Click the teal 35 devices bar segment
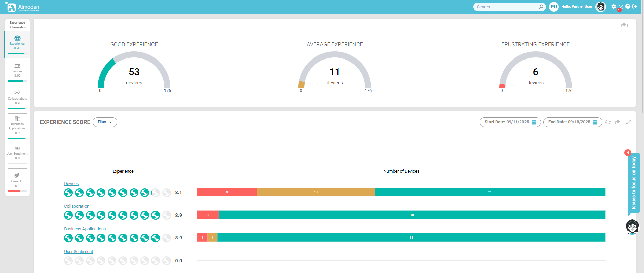 click(x=490, y=192)
